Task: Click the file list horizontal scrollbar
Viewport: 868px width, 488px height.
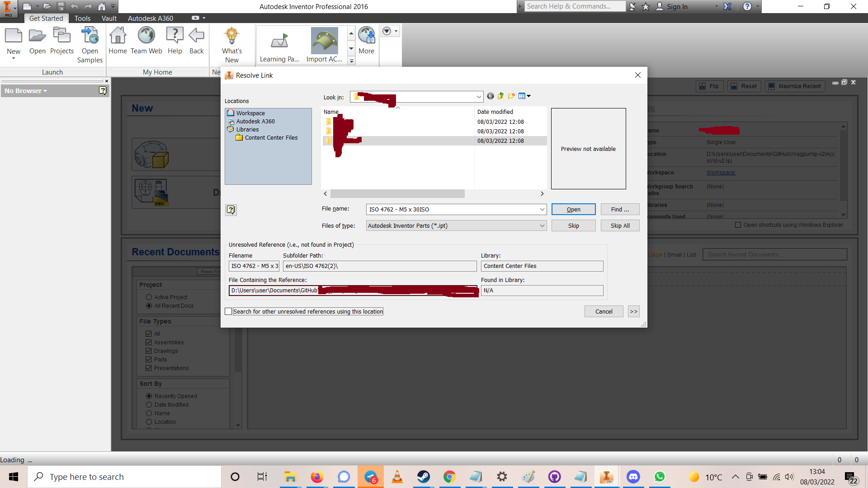Action: point(397,194)
